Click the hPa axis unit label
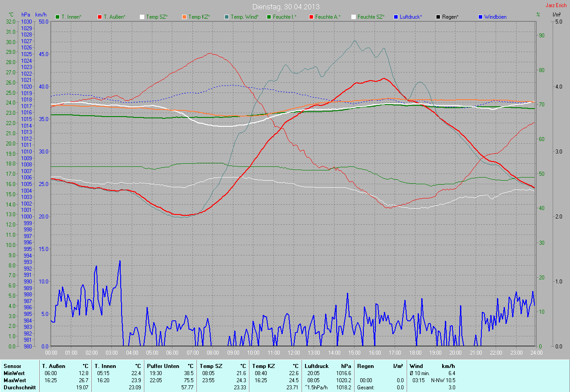This screenshot has height=392, width=570. click(x=26, y=15)
